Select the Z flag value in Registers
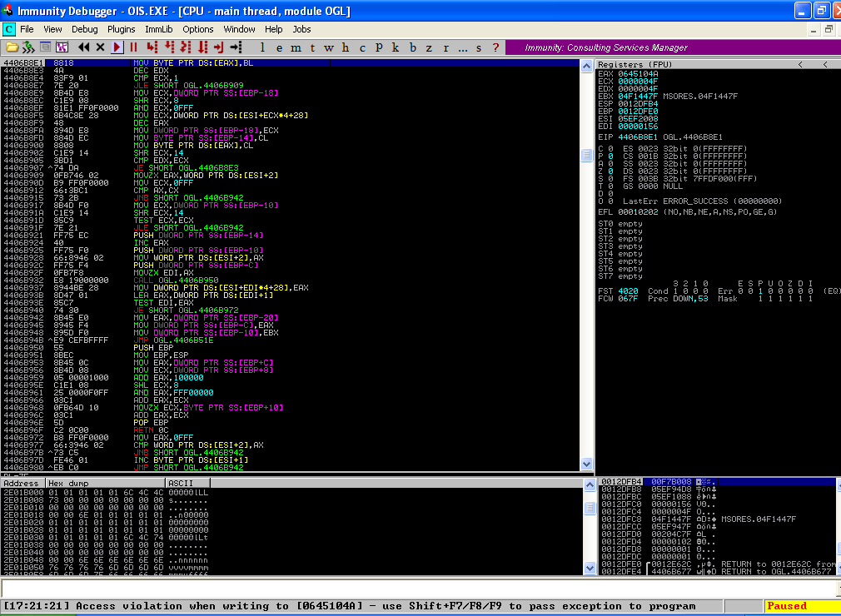The width and height of the screenshot is (841, 616). click(610, 171)
